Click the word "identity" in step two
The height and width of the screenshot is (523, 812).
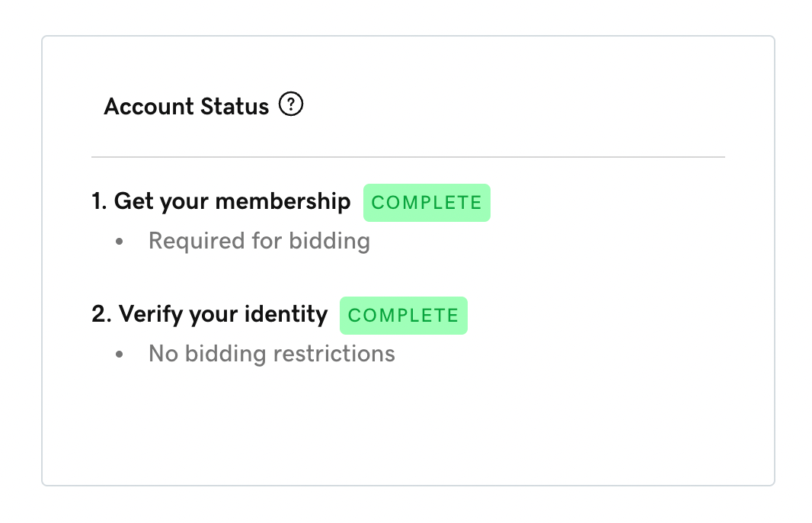293,314
